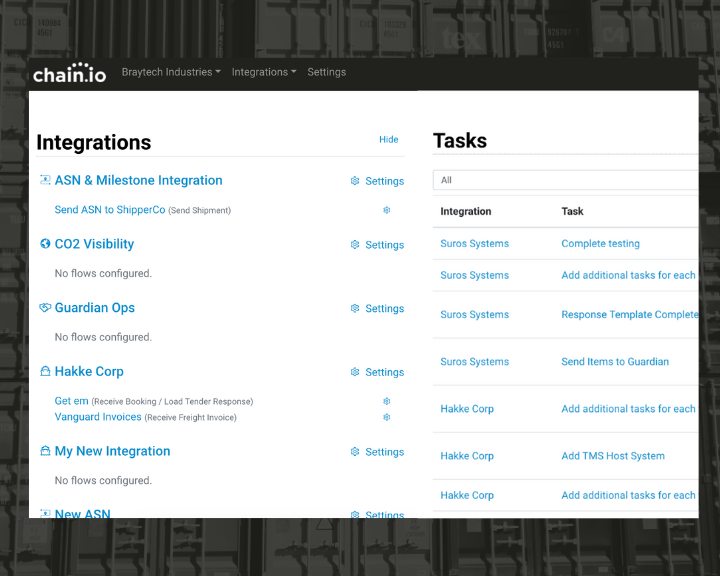Screen dimensions: 720x576
Task: Click the chain.io logo
Action: click(69, 73)
